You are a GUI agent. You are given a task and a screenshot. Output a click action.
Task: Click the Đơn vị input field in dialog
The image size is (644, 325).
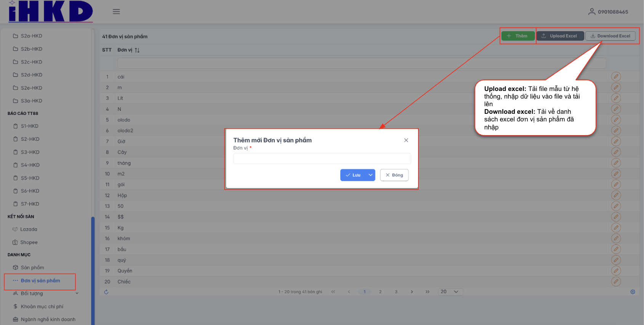pos(322,159)
